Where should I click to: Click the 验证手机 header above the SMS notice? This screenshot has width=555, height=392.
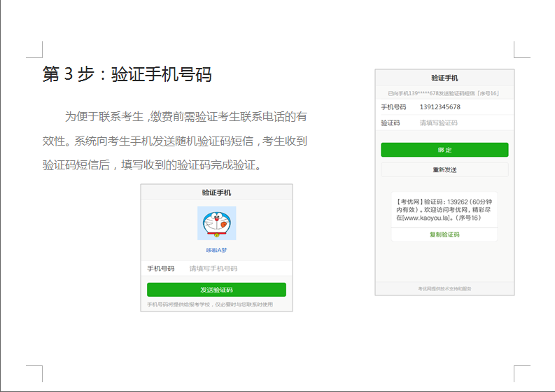(x=444, y=78)
